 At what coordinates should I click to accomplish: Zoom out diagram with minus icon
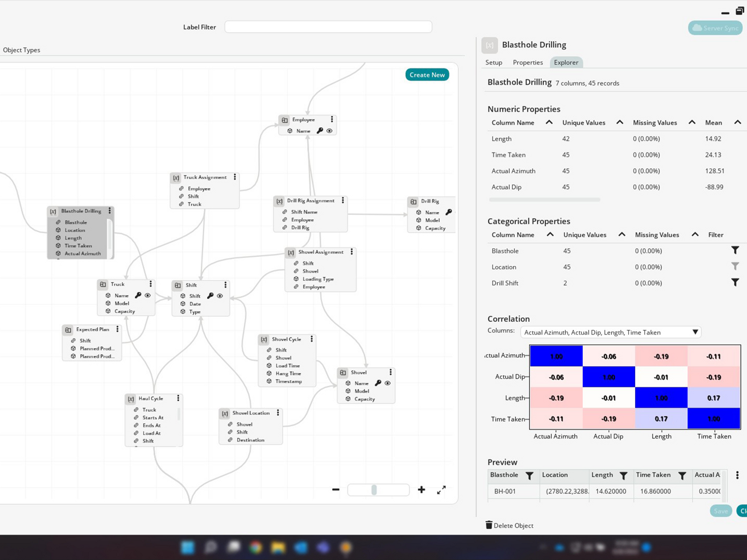click(x=336, y=489)
